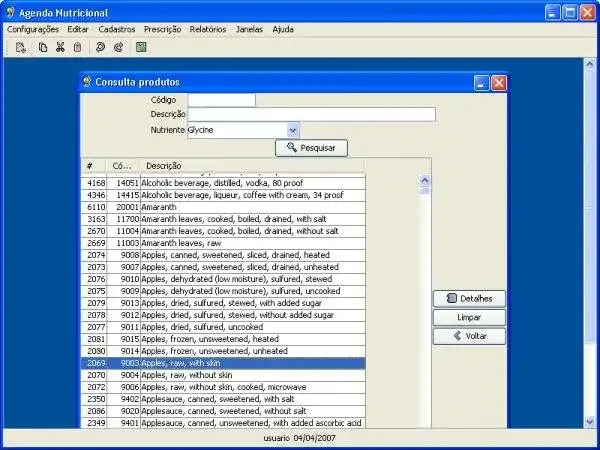Click the copy toolbar icon
Image resolution: width=600 pixels, height=450 pixels.
click(43, 47)
